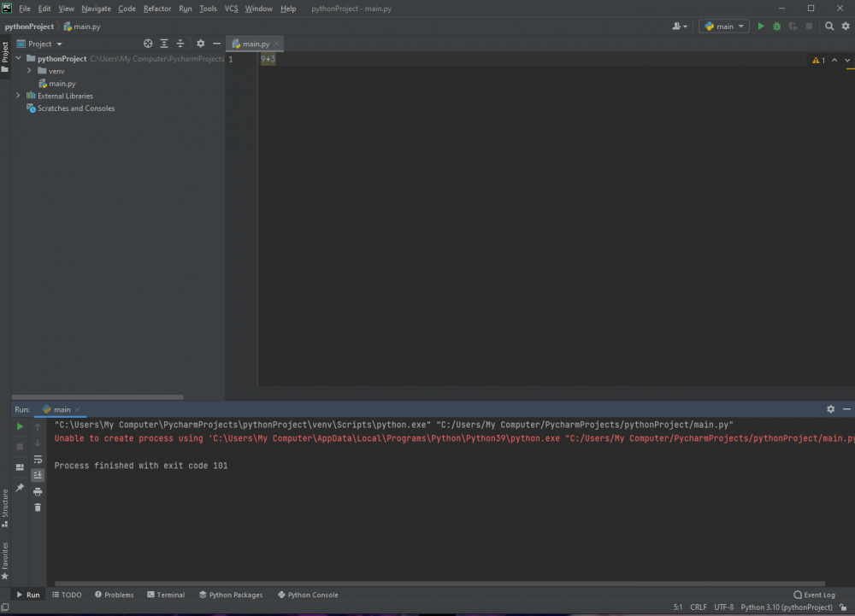Viewport: 855px width, 616px height.
Task: Open the Refactor menu
Action: tap(157, 9)
